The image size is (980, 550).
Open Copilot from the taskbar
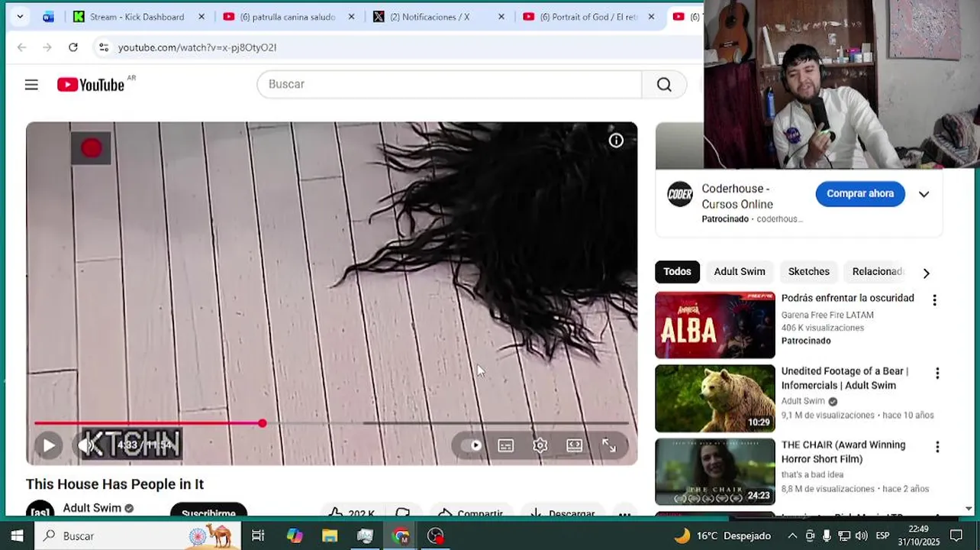point(295,535)
